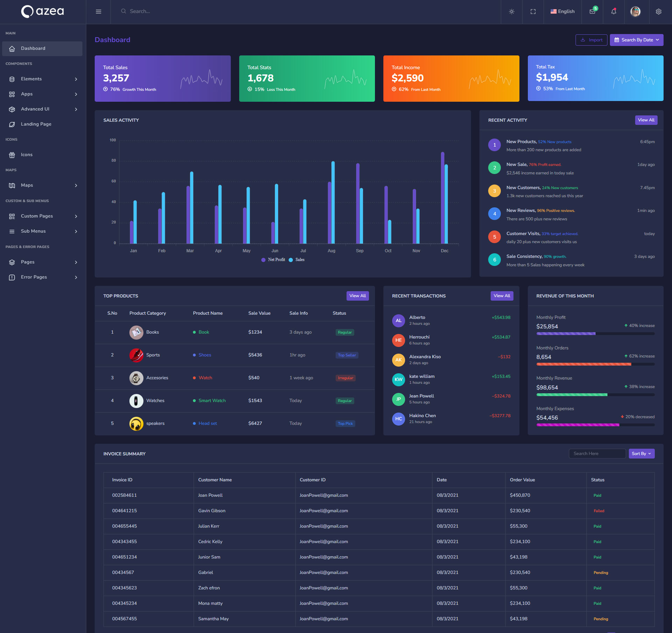672x633 pixels.
Task: Click the Search Here invoice field
Action: coord(597,454)
